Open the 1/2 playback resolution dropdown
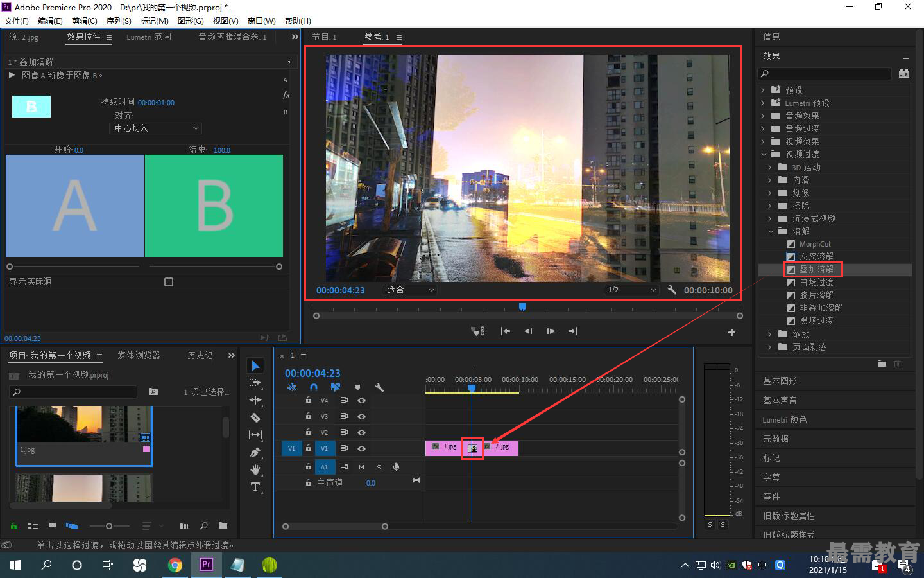This screenshot has width=924, height=578. point(632,290)
